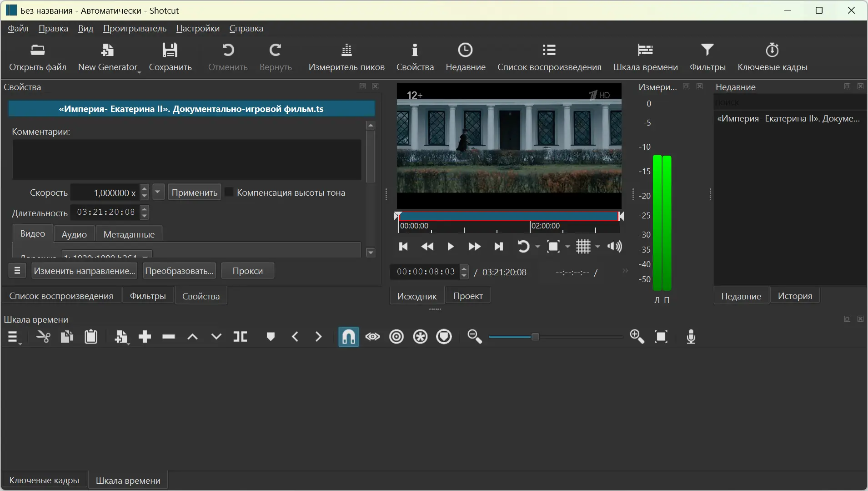Click the Преобразовать... button
The width and height of the screenshot is (868, 491).
pos(179,271)
